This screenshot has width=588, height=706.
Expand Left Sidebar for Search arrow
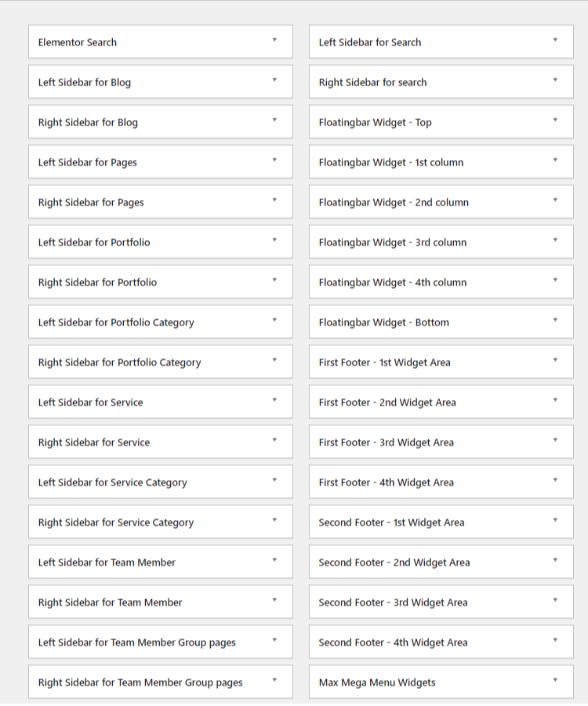pyautogui.click(x=555, y=40)
